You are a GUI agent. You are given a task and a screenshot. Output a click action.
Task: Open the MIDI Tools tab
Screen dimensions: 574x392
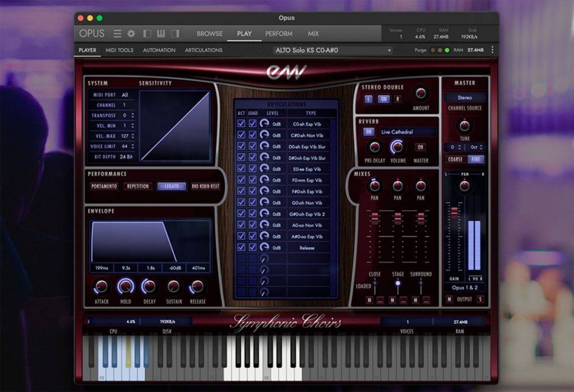click(x=119, y=50)
